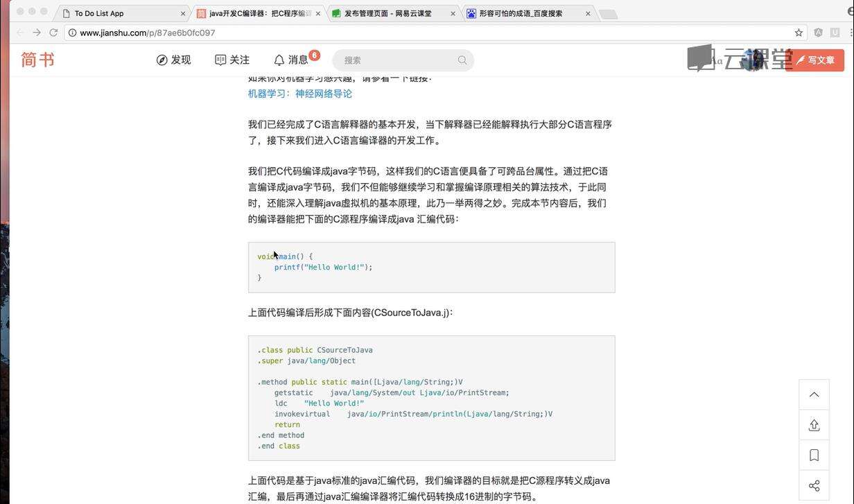Viewport: 854px width, 504px height.
Task: Click the share upload icon on sidebar
Action: (814, 425)
